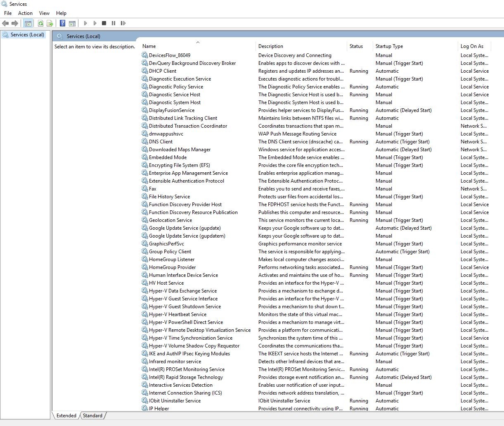Click the Services (Local) header in details pane

pyautogui.click(x=83, y=36)
